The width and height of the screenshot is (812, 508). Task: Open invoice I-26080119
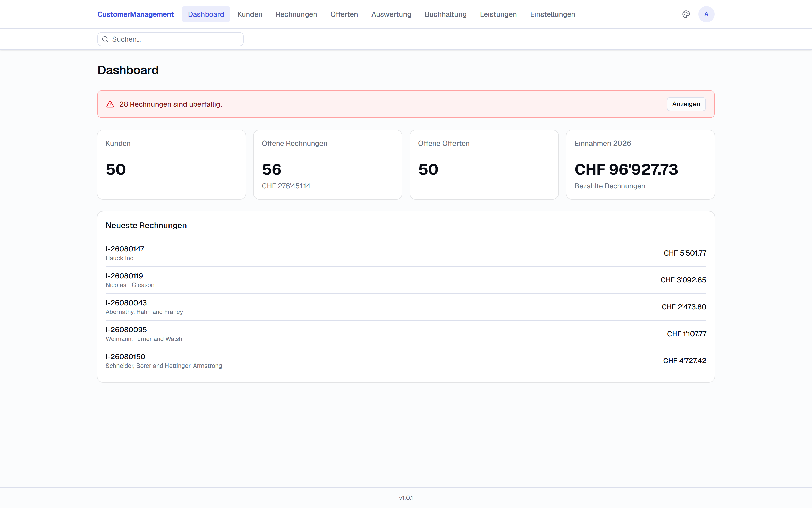click(406, 280)
